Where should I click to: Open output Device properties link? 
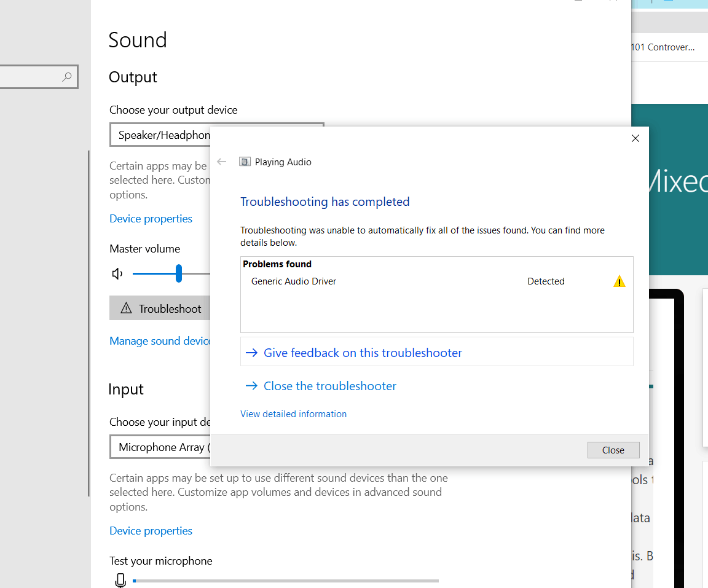pos(151,218)
